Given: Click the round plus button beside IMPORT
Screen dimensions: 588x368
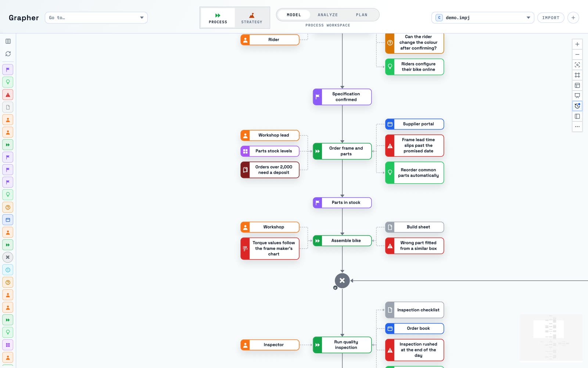Looking at the screenshot, I should (x=573, y=18).
